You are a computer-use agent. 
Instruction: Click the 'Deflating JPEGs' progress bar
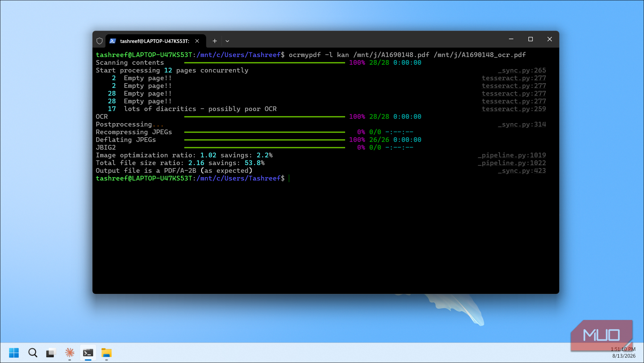[x=265, y=140]
